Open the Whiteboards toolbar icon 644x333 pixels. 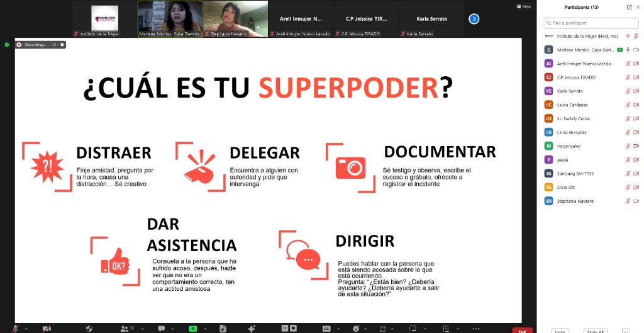point(413,329)
